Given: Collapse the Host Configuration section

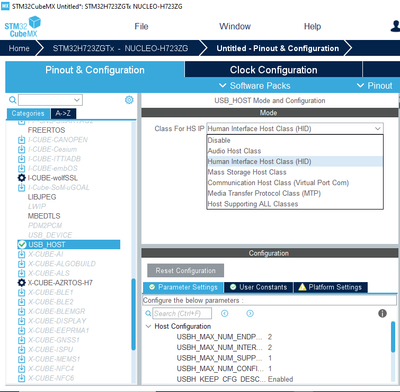Looking at the screenshot, I should [149, 326].
